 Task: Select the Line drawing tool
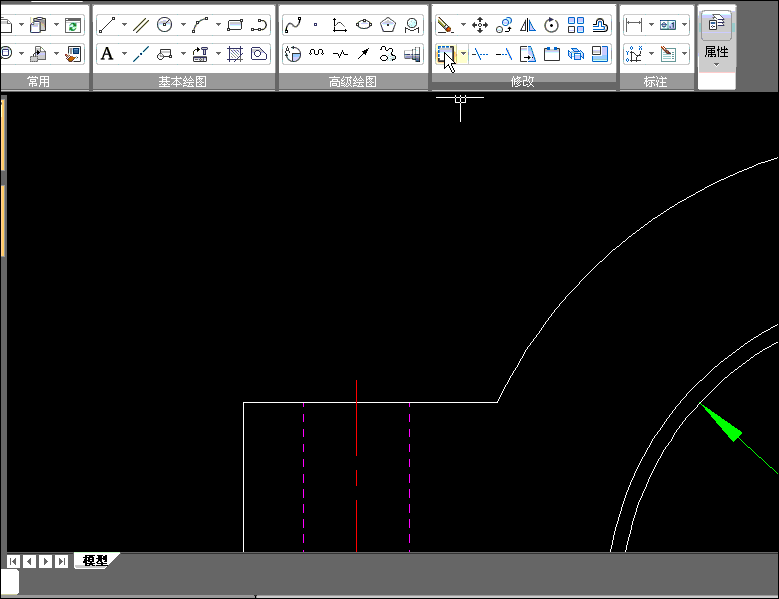pos(106,25)
